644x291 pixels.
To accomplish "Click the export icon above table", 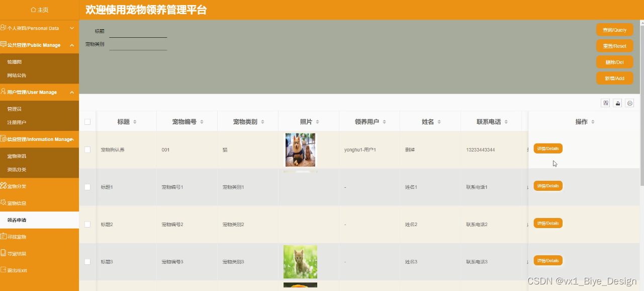I will [x=618, y=103].
